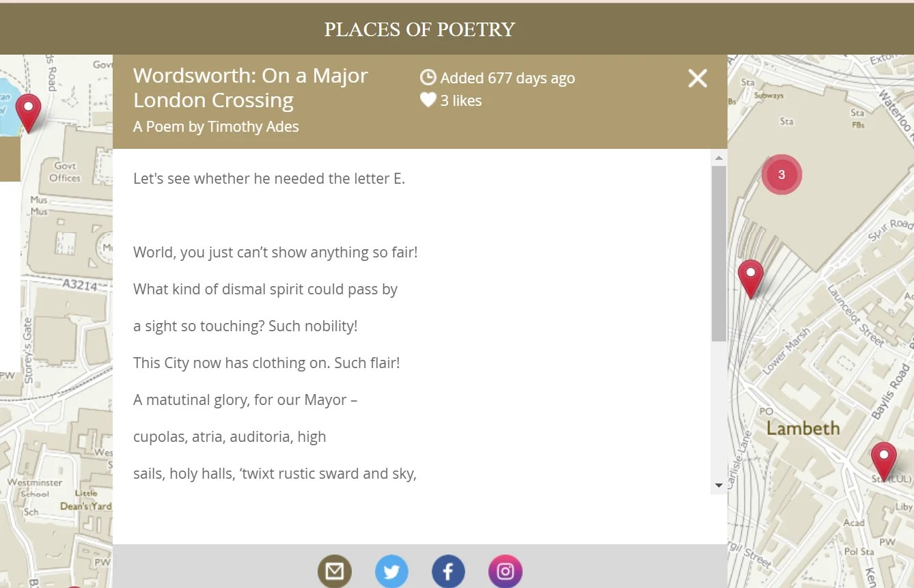The height and width of the screenshot is (588, 914).
Task: Open the cluster marker showing 3 poems
Action: point(781,175)
